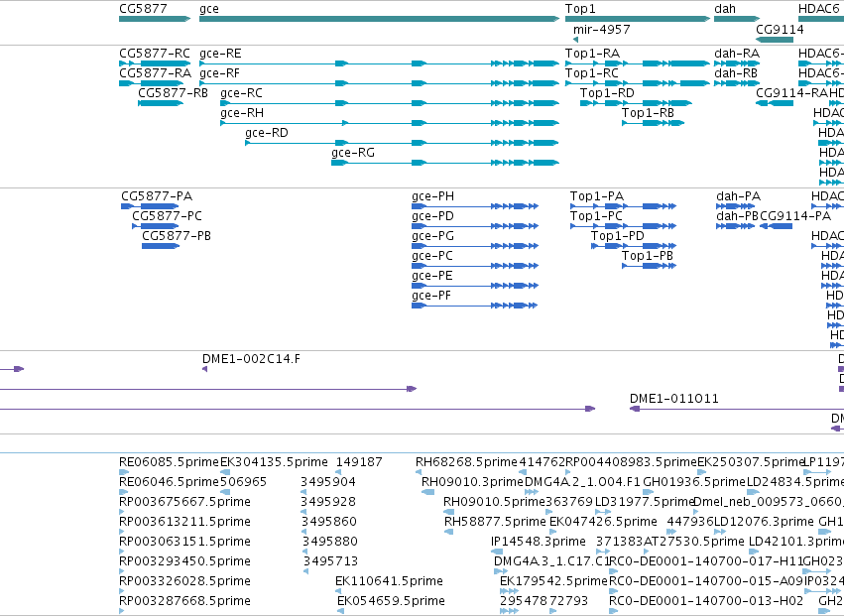The height and width of the screenshot is (616, 844).
Task: Select the dah-PA protein feature
Action: click(735, 206)
